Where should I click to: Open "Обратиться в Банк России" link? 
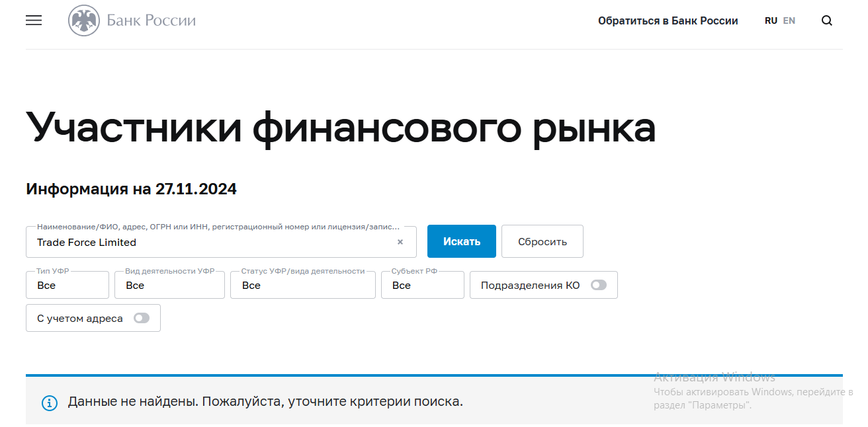click(x=668, y=20)
